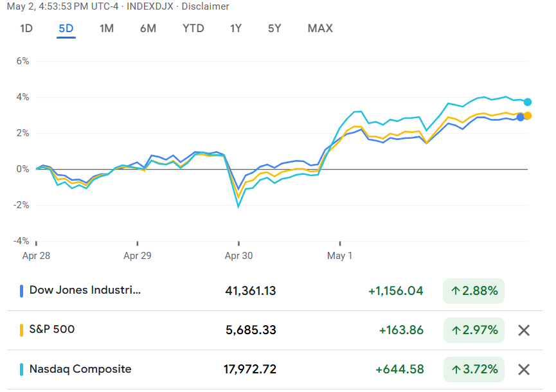Switch to the 5Y time range
The image size is (556, 392).
click(x=274, y=28)
